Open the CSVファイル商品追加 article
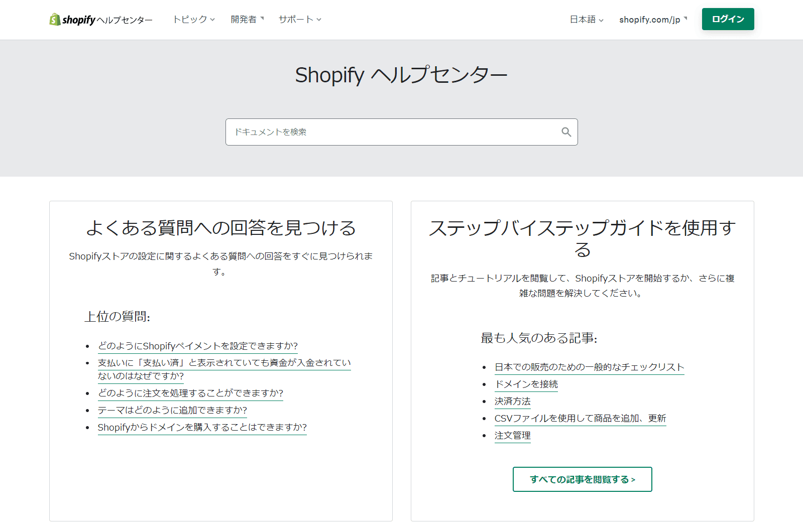 pyautogui.click(x=581, y=418)
